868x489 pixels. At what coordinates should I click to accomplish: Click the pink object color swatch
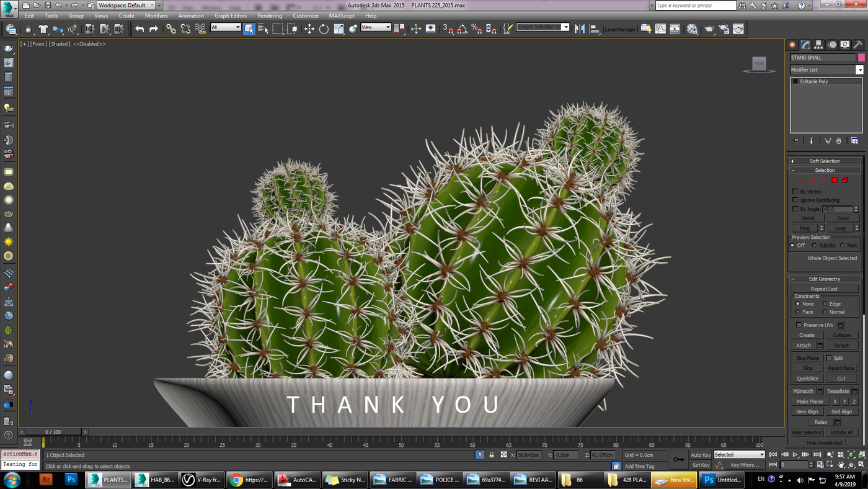point(861,58)
